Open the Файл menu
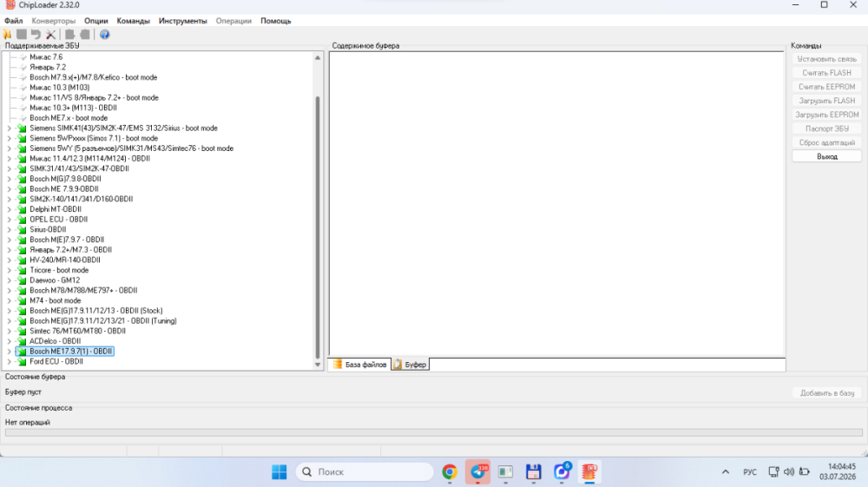868x487 pixels. click(14, 21)
